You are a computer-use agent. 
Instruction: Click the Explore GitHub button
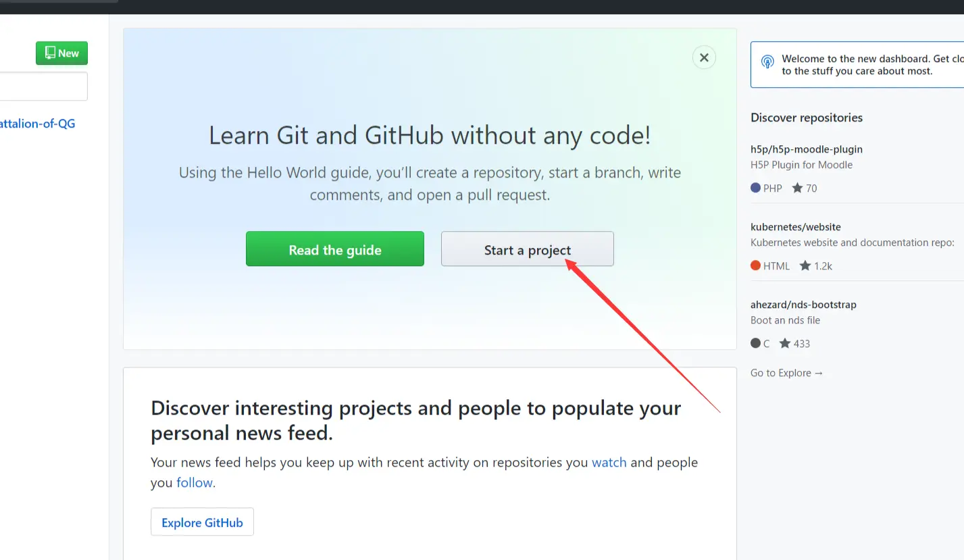pyautogui.click(x=202, y=522)
